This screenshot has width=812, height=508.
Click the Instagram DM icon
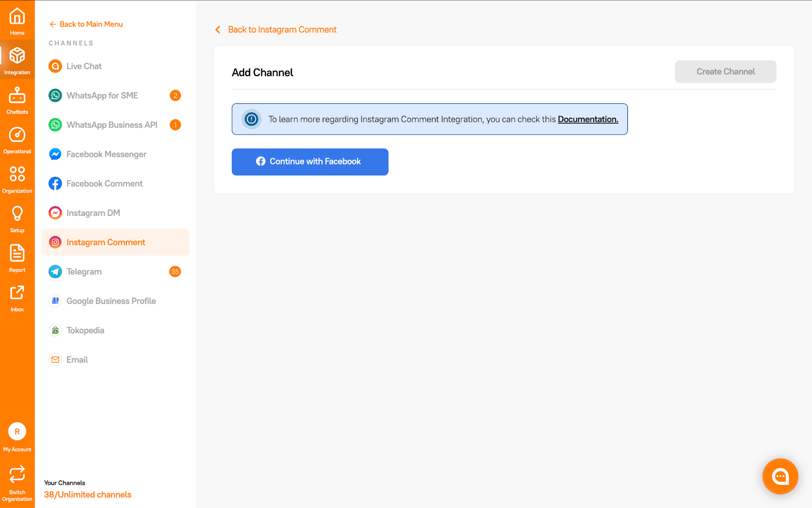pos(55,213)
